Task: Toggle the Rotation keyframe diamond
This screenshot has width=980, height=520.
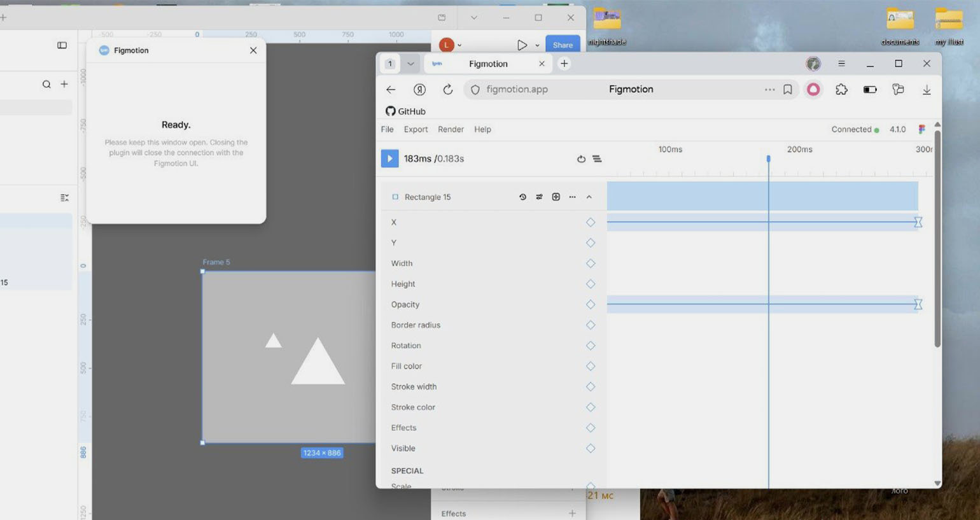Action: click(x=591, y=346)
